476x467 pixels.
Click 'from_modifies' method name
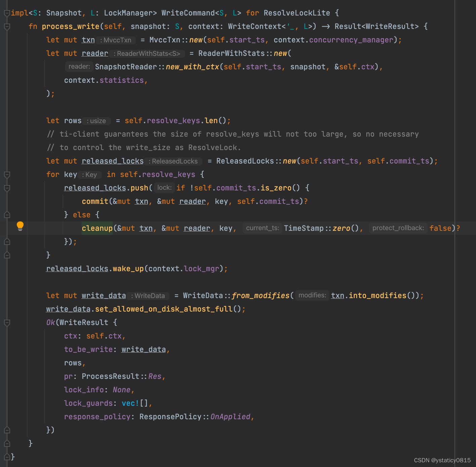[x=261, y=296]
